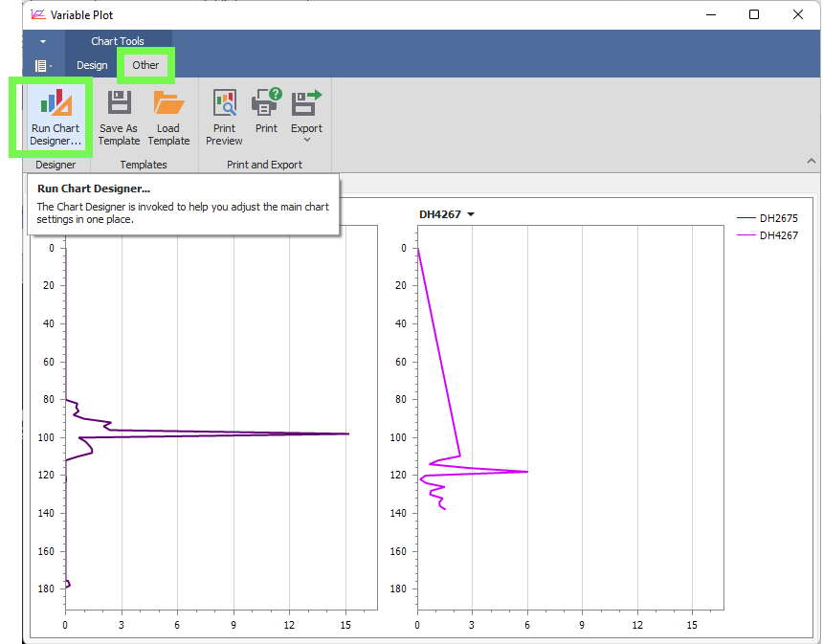Click the DH4267 peak at depth 118

click(x=525, y=471)
